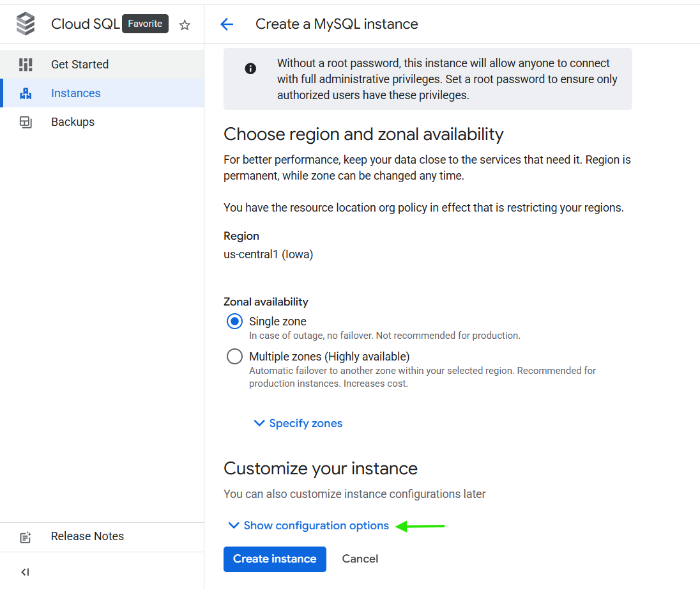Click the Cancel button
This screenshot has width=700, height=590.
(360, 559)
